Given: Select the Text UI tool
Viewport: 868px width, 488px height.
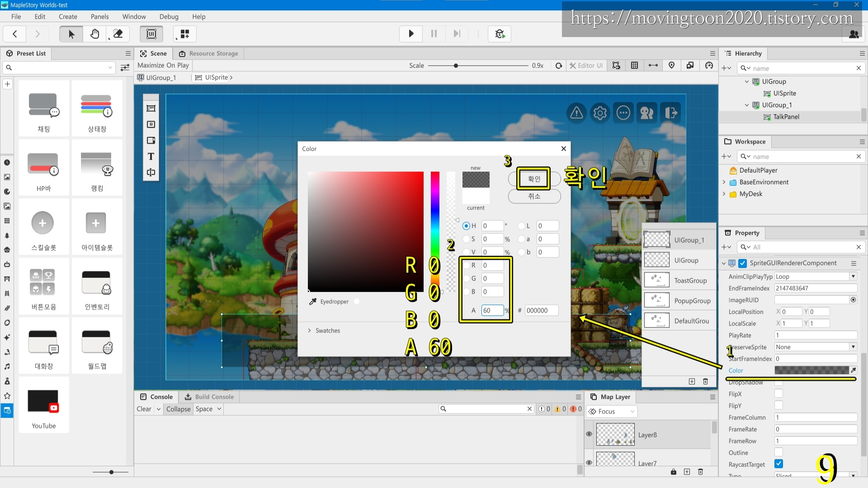Looking at the screenshot, I should tap(151, 156).
